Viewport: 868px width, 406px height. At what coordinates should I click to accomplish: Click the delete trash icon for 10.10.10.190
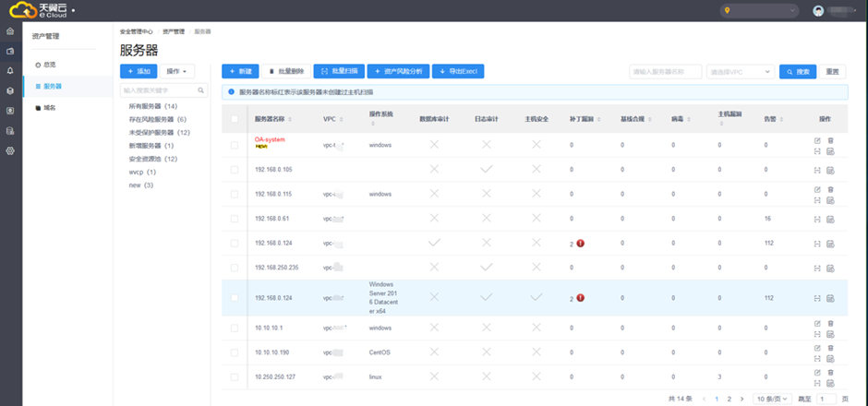click(x=831, y=347)
